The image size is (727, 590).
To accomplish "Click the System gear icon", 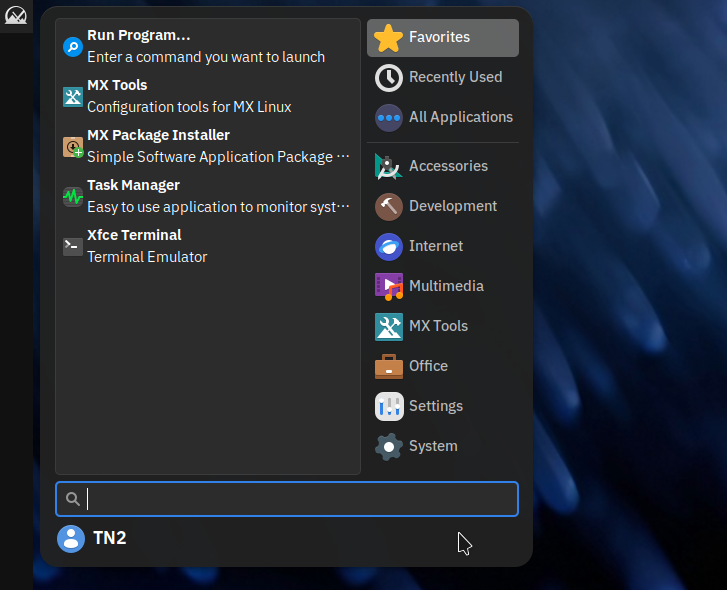I will (389, 446).
